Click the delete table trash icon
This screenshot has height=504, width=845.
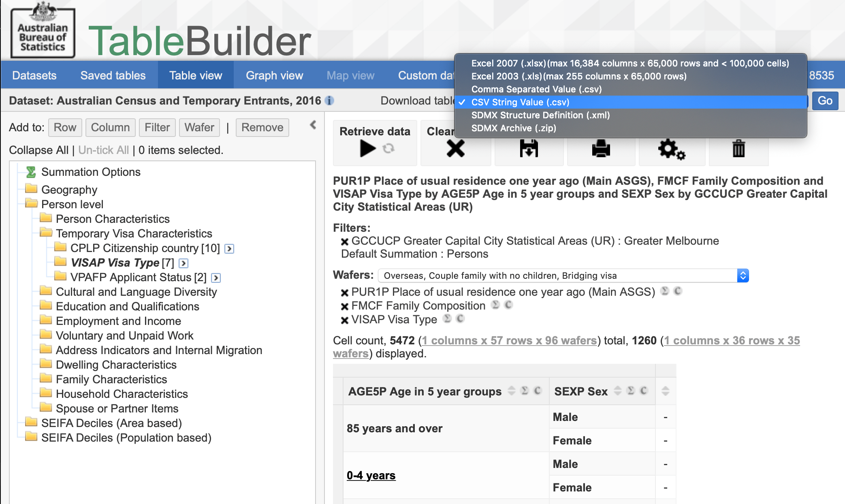coord(738,148)
